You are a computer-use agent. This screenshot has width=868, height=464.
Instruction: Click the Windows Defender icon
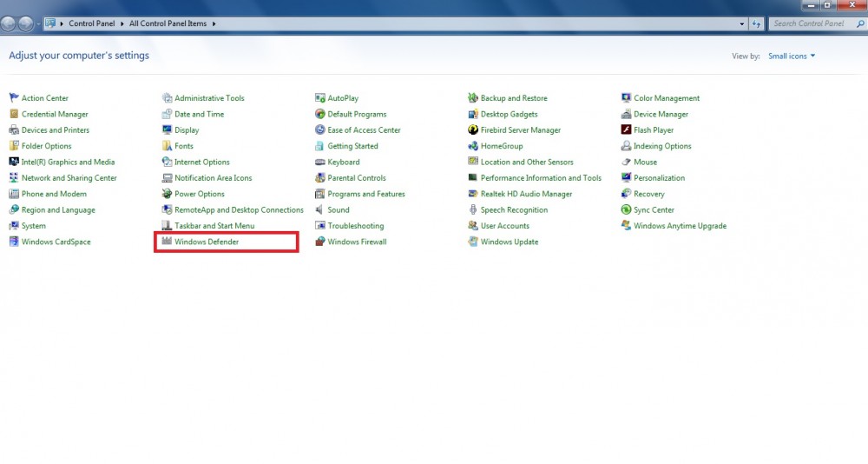point(167,242)
